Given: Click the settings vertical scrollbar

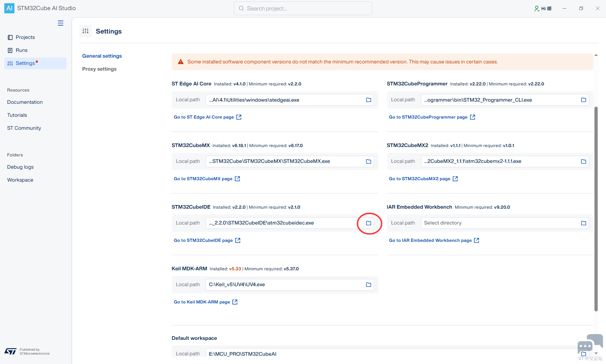Looking at the screenshot, I should (x=596, y=209).
